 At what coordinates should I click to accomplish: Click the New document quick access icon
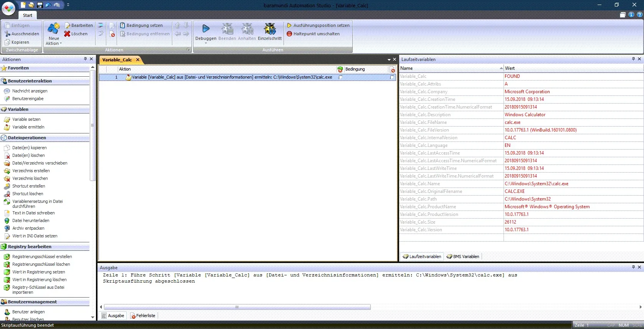tap(23, 5)
